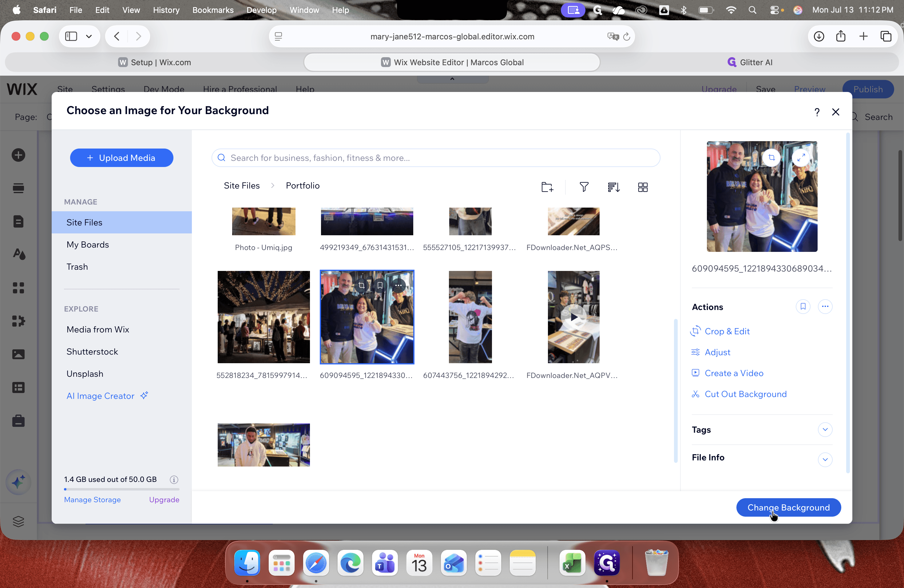
Task: Open Media icon in Wix editor sidebar
Action: 18,354
